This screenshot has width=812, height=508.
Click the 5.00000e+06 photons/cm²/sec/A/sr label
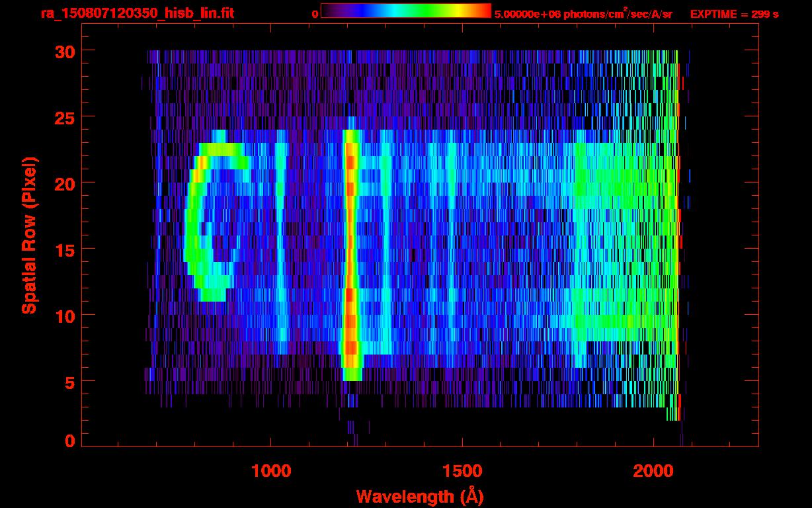pos(583,13)
